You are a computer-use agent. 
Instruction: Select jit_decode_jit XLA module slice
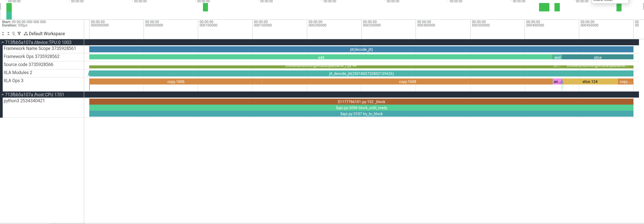tap(361, 73)
